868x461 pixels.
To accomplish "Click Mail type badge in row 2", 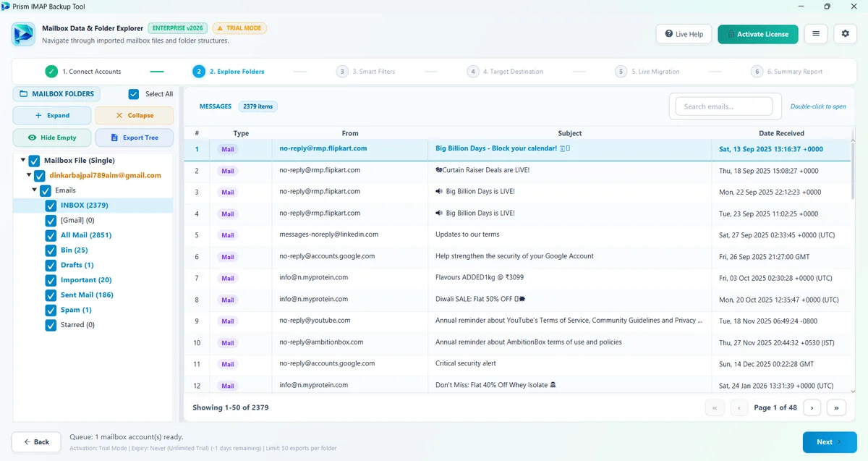I will 228,171.
